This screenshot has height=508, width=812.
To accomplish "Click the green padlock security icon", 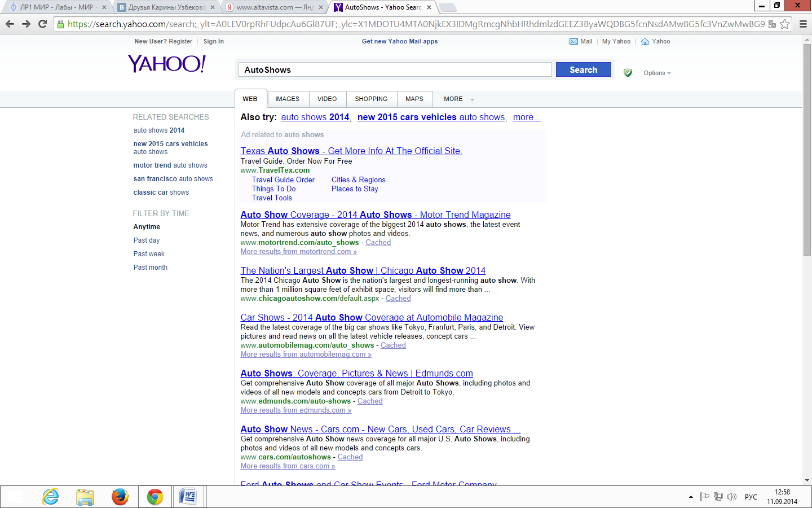I will point(61,24).
